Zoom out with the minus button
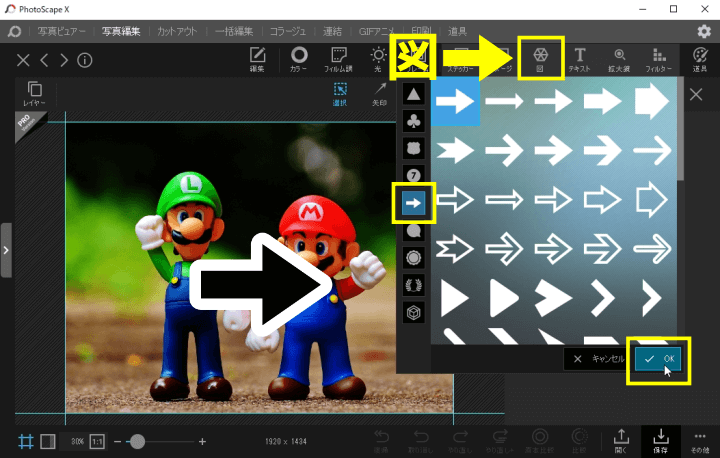720x458 pixels. click(x=118, y=441)
